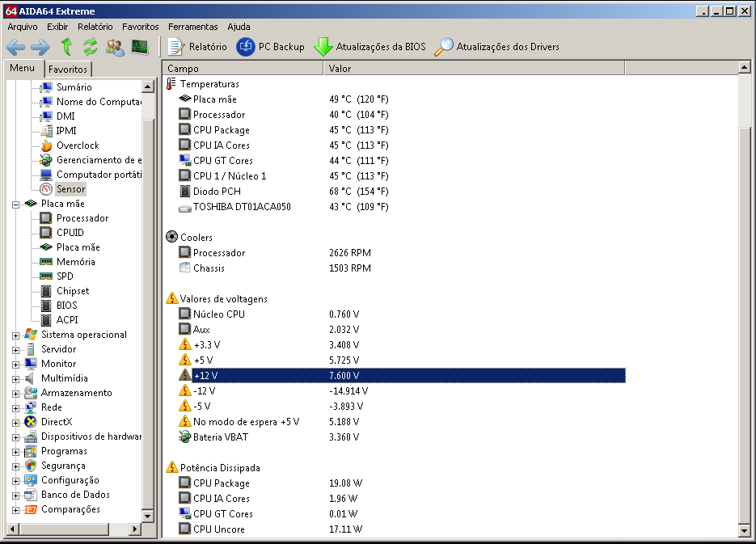Expand the Sistema operacional node
This screenshot has height=544, width=756.
click(x=15, y=335)
